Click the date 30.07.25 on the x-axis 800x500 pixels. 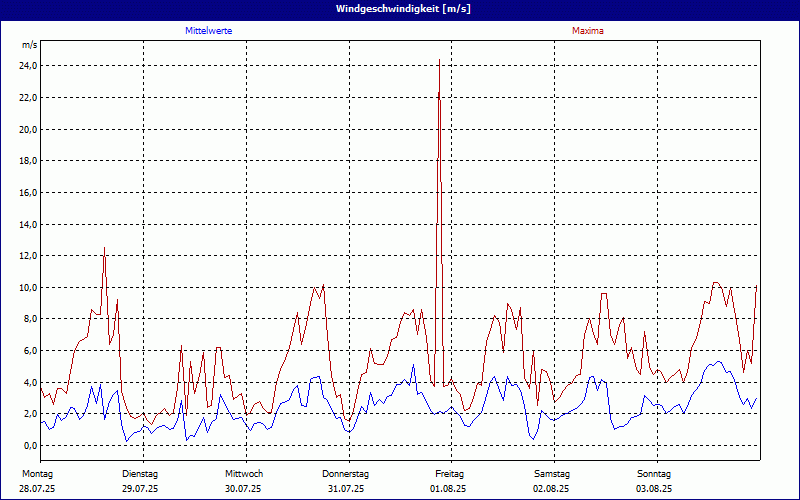coord(244,489)
